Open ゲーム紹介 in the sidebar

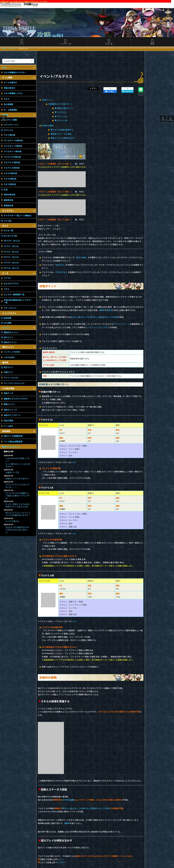tap(8, 426)
